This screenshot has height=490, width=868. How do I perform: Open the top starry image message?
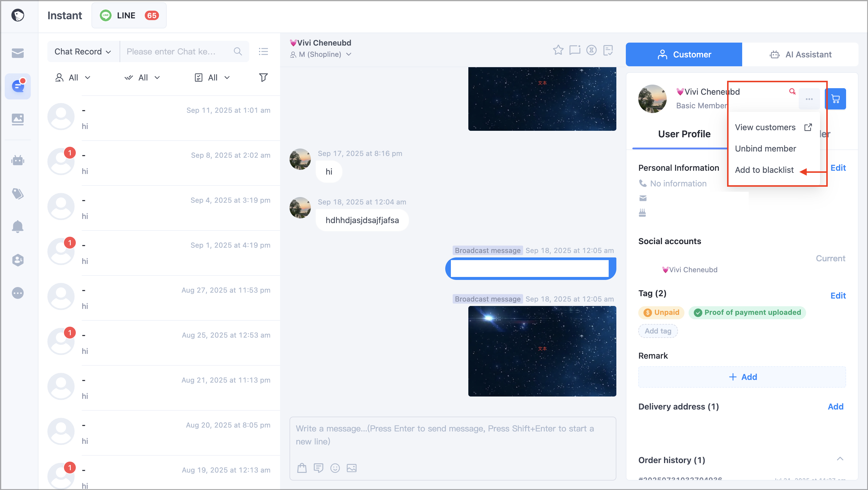point(542,99)
